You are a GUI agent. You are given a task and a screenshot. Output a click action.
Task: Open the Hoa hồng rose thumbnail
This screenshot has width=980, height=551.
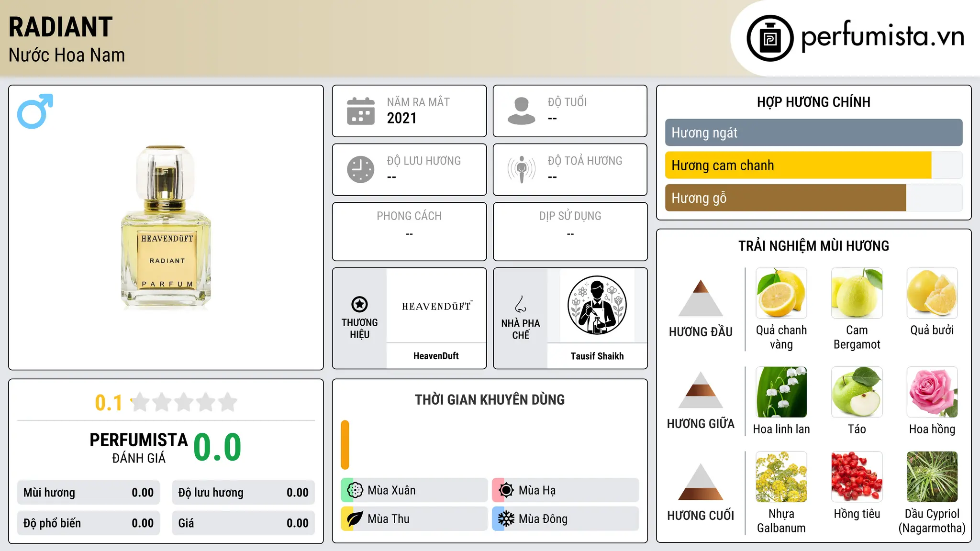[x=932, y=392]
